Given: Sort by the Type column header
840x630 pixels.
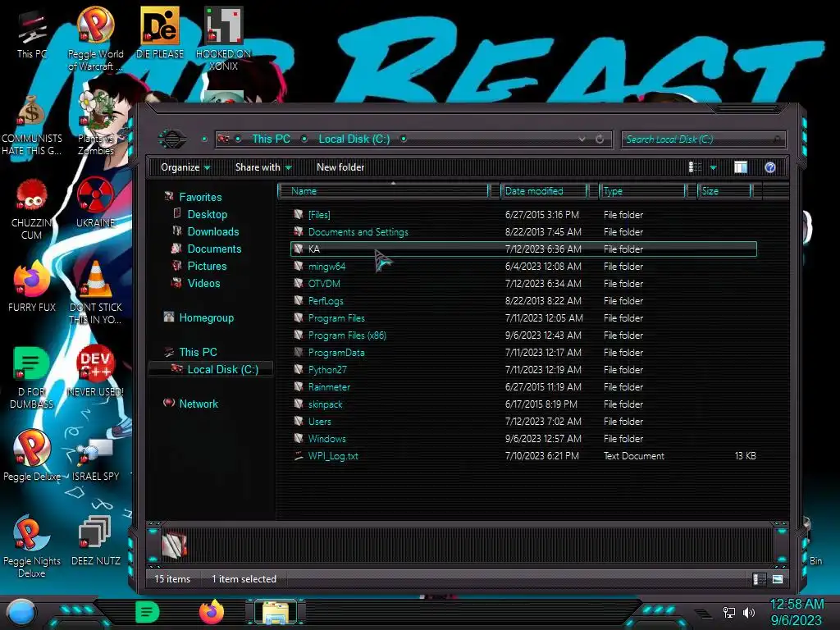Looking at the screenshot, I should tap(642, 191).
